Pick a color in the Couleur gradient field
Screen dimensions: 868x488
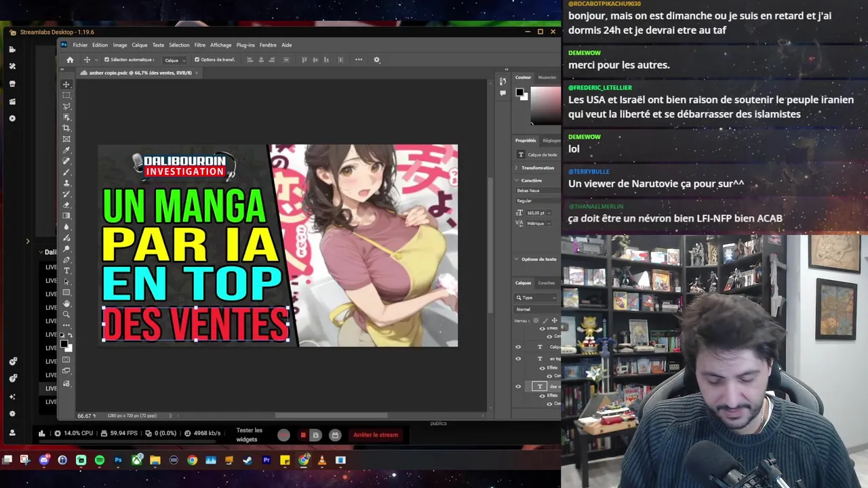pyautogui.click(x=546, y=106)
